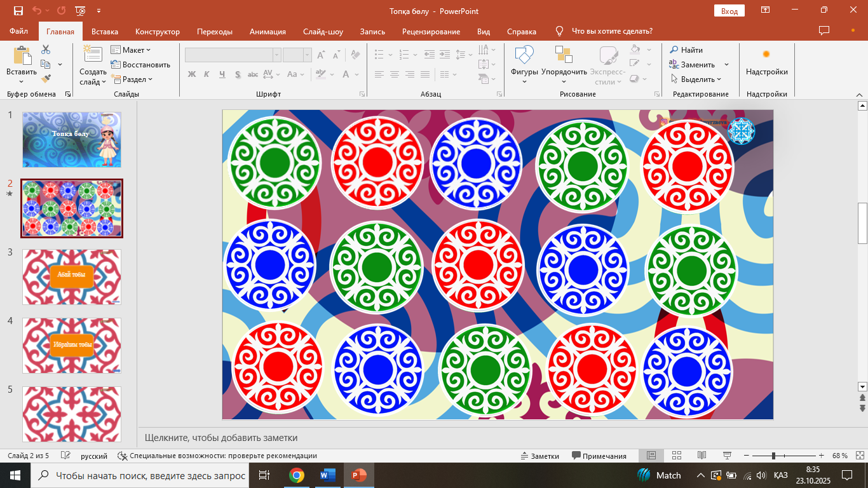Expand the Раздел section dropdown
This screenshot has height=488, width=868.
point(132,79)
